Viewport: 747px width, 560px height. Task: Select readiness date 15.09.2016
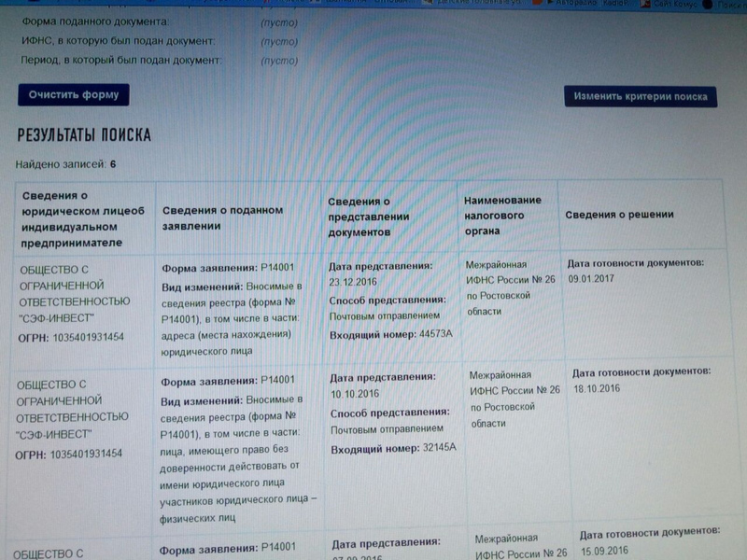pyautogui.click(x=604, y=552)
